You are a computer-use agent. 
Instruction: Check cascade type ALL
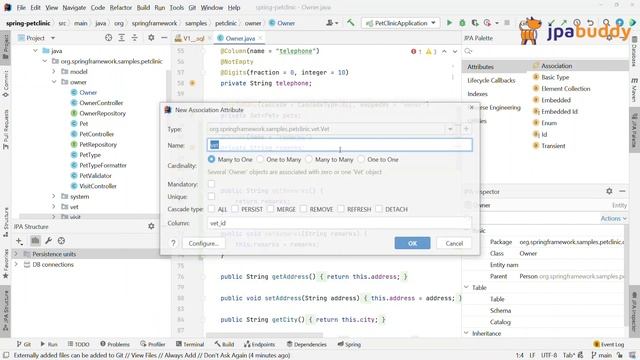211,209
